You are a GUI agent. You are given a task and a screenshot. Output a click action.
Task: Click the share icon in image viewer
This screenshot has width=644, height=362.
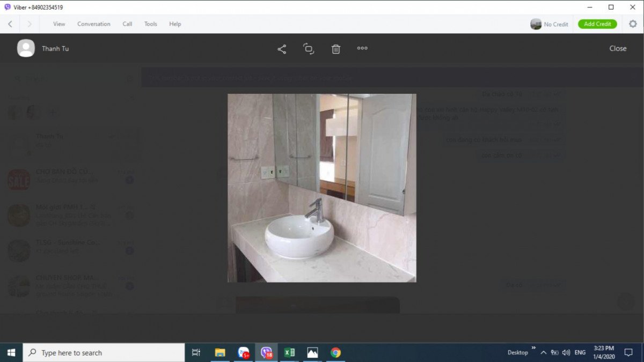(282, 49)
